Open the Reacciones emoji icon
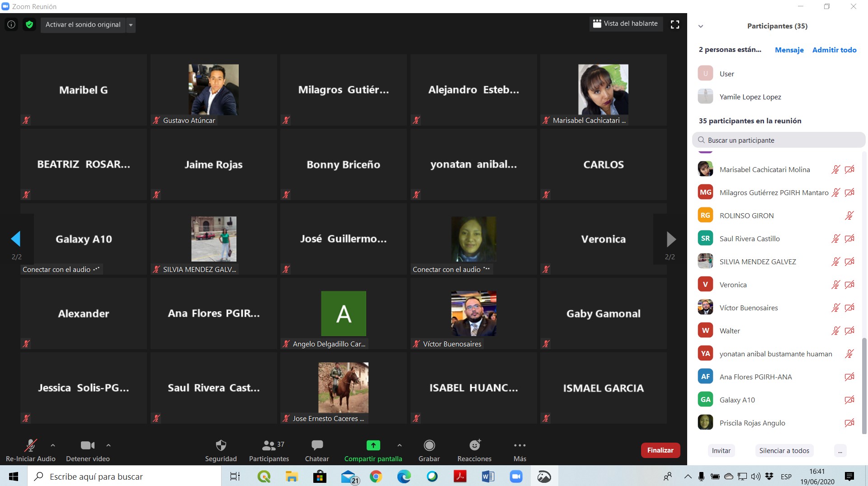Screen dimensions: 868x486 [x=474, y=446]
